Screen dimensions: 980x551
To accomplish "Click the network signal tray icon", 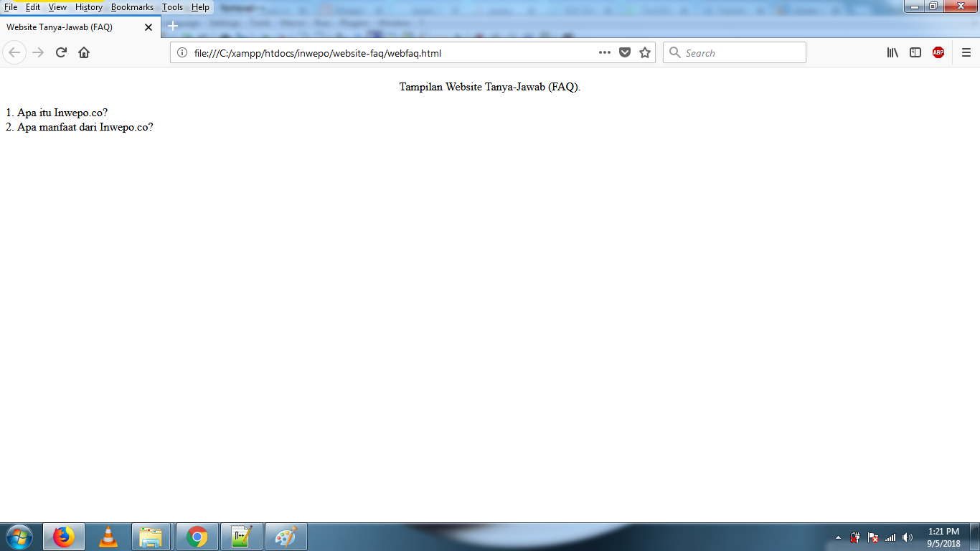I will (x=890, y=537).
